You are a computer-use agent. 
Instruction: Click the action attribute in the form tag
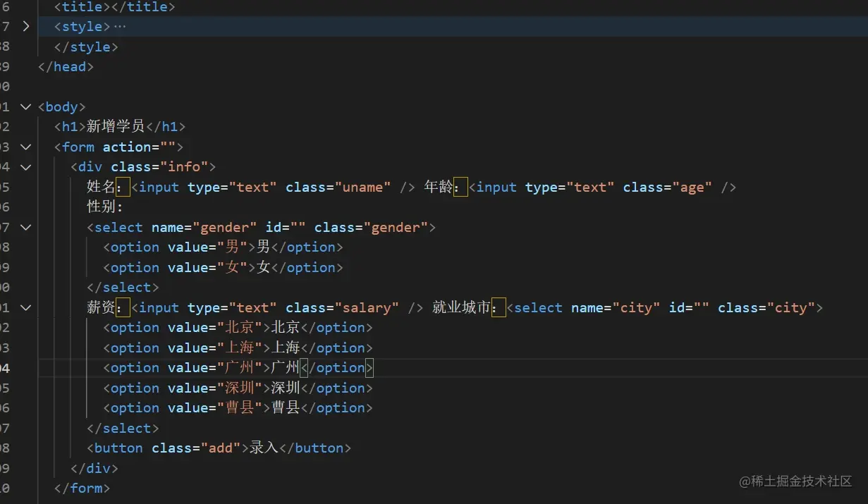coord(139,147)
